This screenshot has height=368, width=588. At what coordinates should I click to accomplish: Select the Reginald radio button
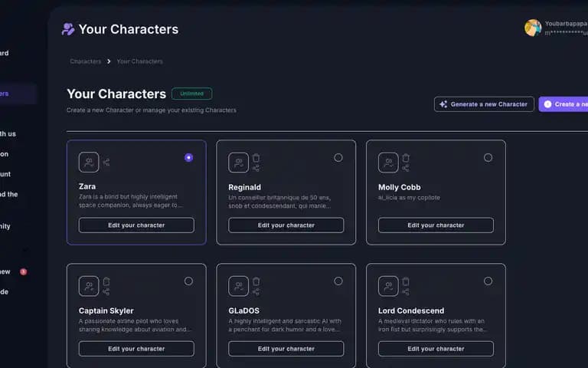[338, 158]
